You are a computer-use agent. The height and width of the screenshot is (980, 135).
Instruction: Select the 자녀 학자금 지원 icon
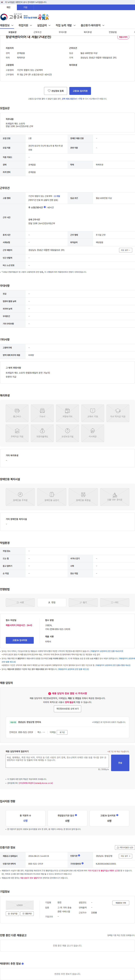118,413
